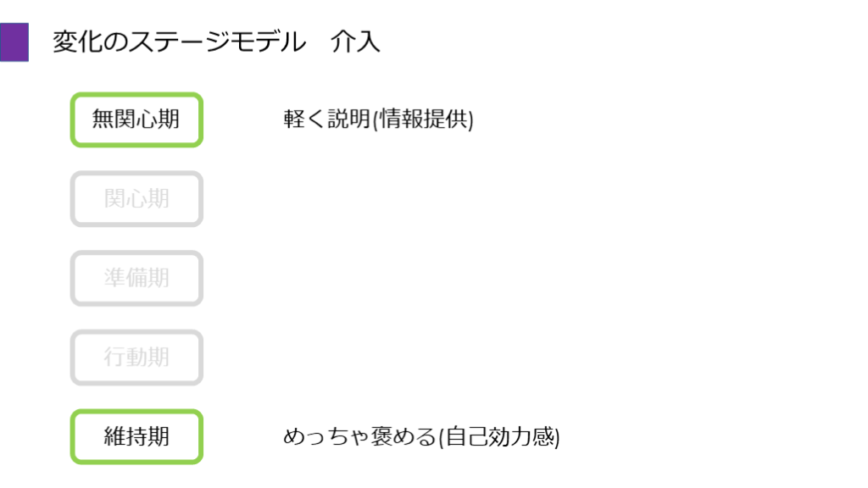The width and height of the screenshot is (868, 488).
Task: Click the faded 準備期 stage box
Action: 136,278
